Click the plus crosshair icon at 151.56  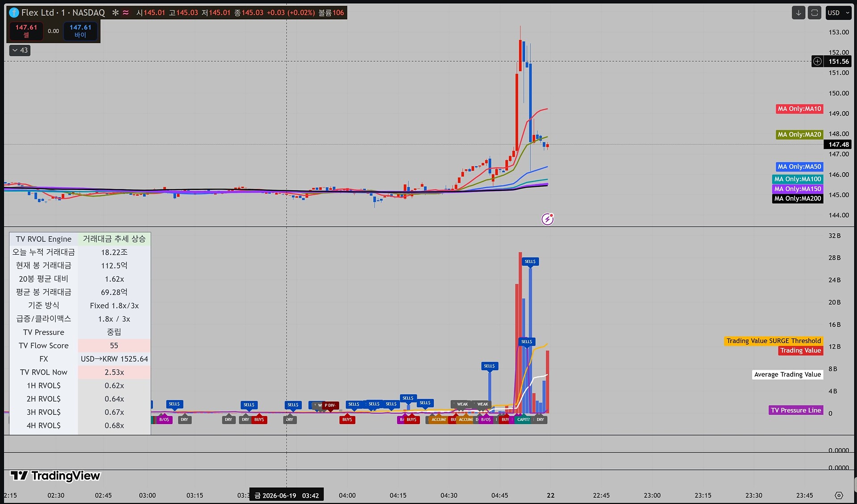click(817, 61)
